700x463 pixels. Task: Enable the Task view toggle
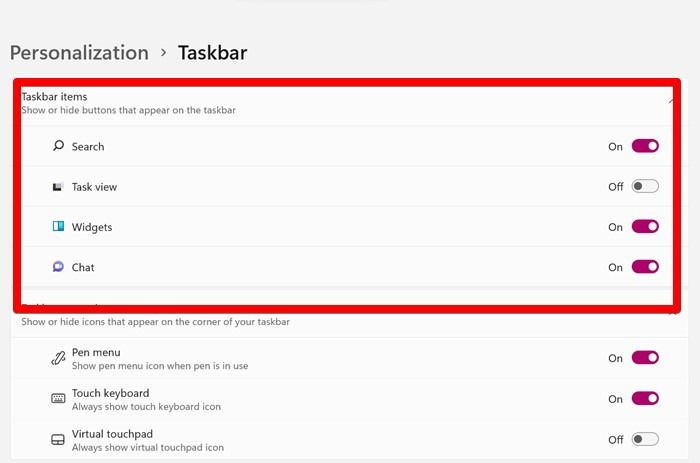645,186
